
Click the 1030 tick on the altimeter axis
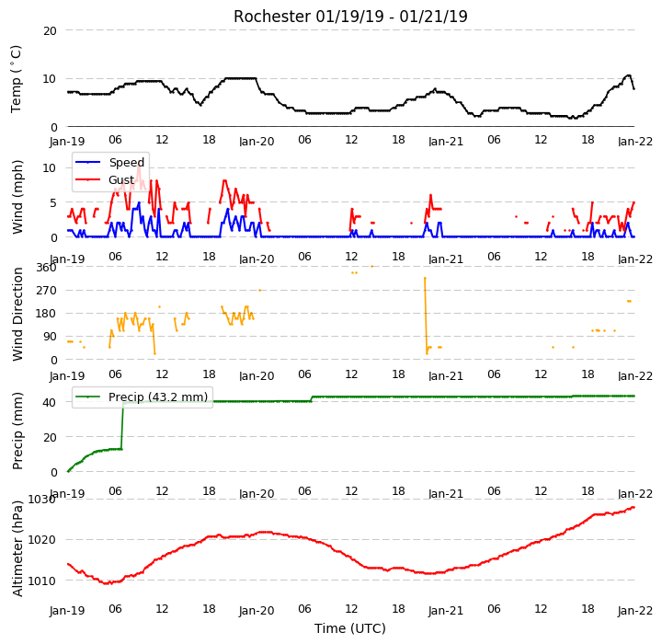tap(41, 500)
